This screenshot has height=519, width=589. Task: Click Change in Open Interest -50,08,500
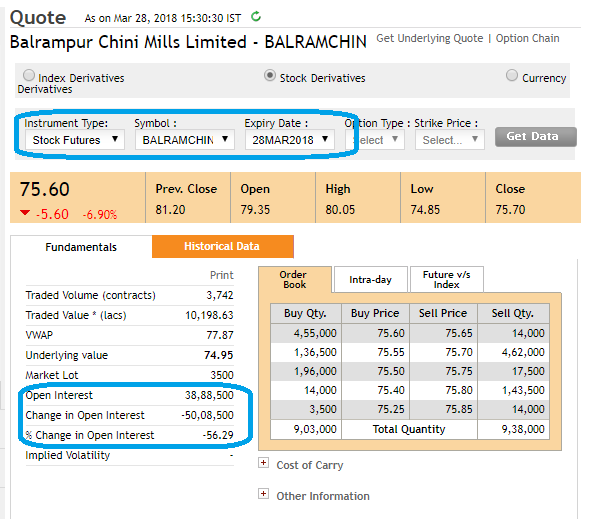click(x=207, y=415)
